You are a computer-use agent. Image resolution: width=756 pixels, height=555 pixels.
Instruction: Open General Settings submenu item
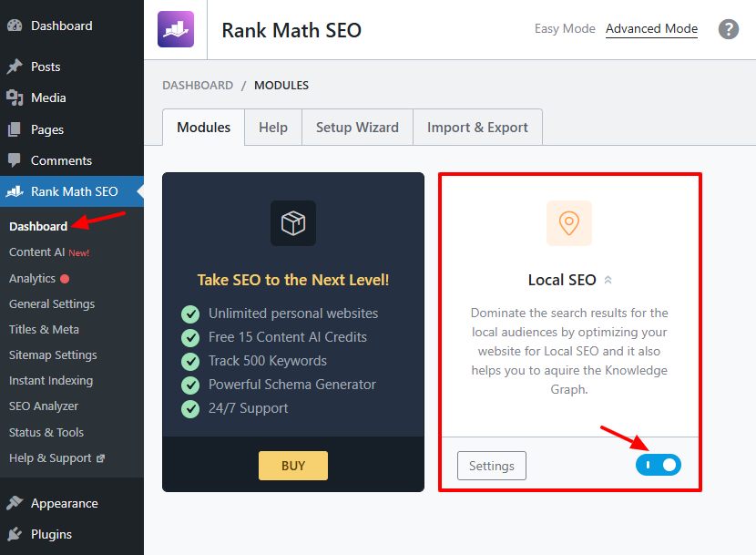52,304
